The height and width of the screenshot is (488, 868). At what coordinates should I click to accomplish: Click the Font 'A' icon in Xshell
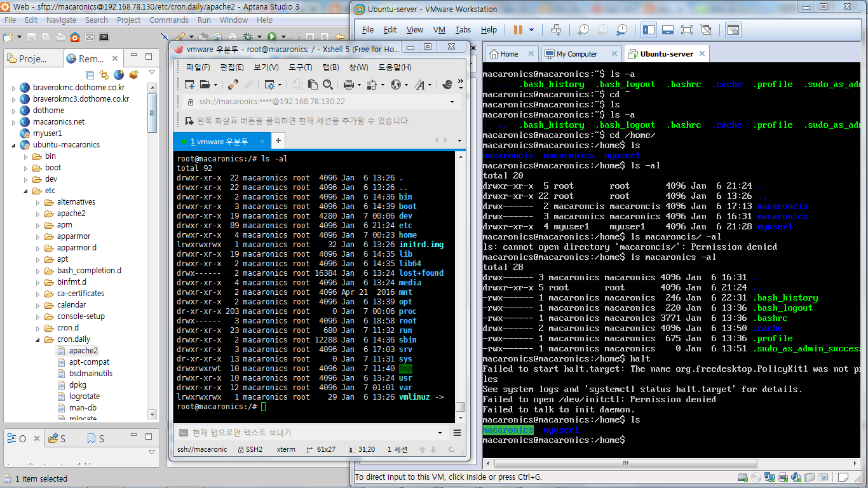click(x=419, y=85)
